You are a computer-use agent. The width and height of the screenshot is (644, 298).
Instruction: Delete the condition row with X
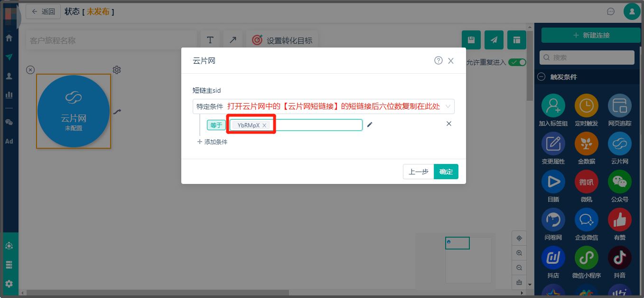tap(449, 124)
